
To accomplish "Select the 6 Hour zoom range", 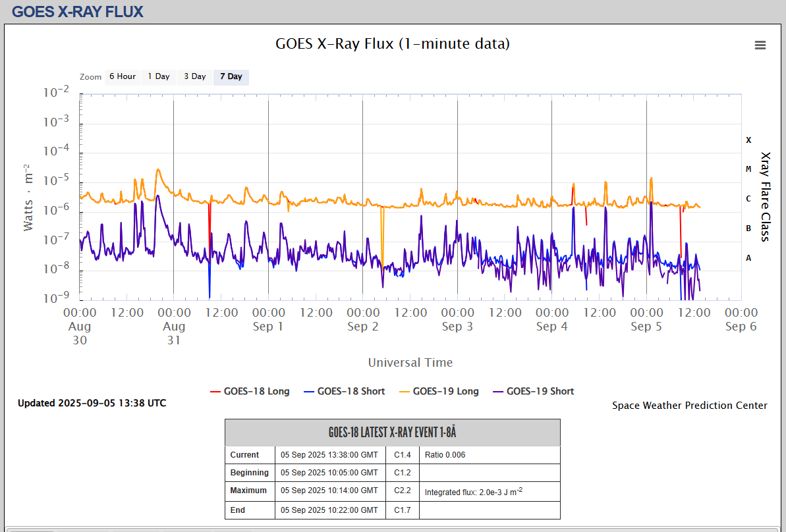I will pos(122,76).
